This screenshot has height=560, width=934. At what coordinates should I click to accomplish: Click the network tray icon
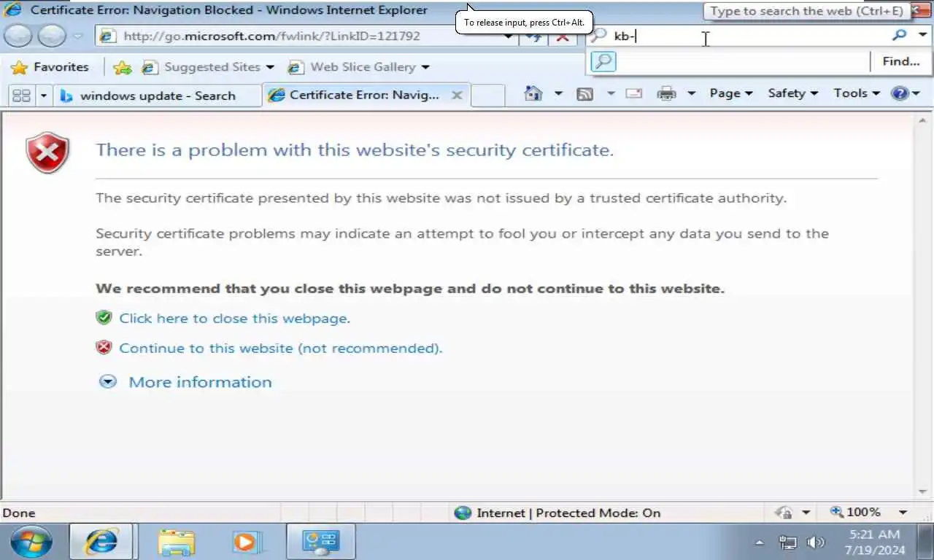[x=788, y=542]
